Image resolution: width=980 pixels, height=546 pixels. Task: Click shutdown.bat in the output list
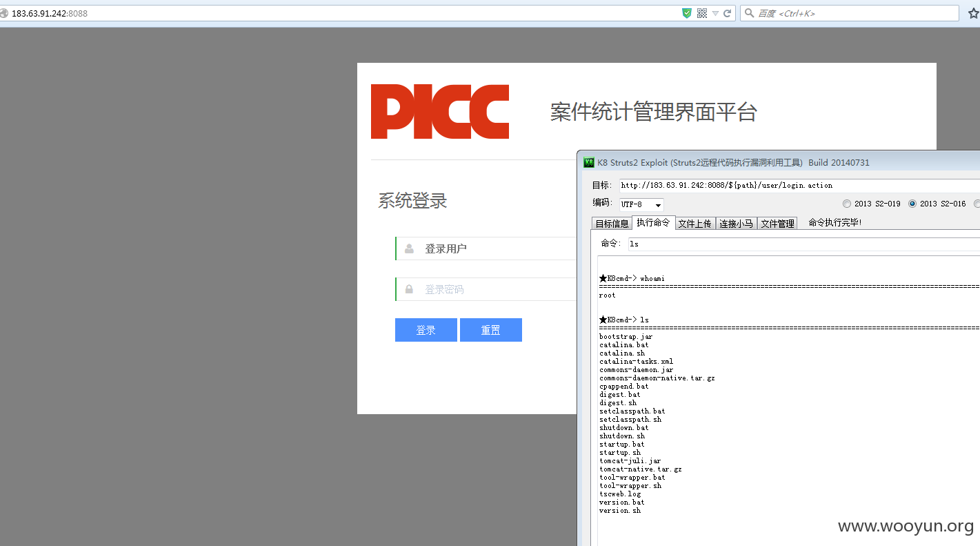coord(624,428)
